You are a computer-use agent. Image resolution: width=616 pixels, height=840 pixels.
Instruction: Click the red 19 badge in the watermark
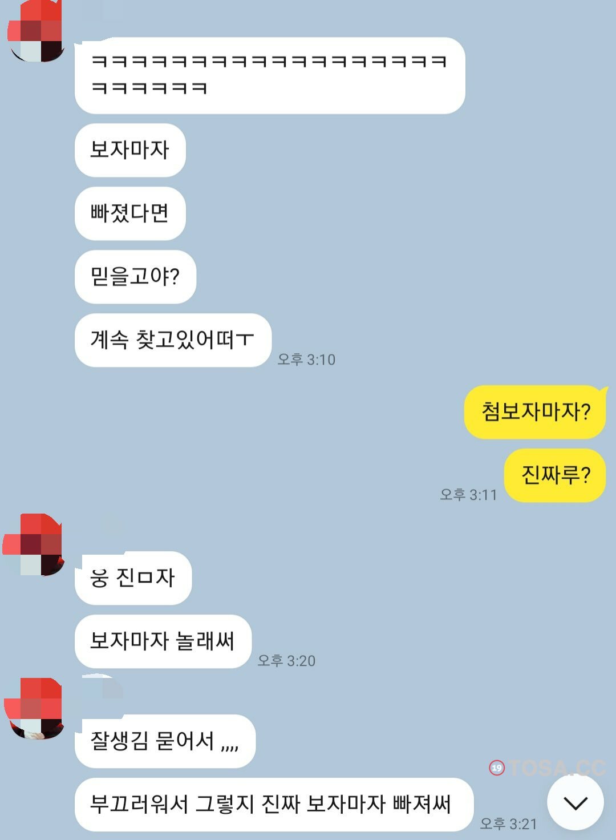[x=496, y=768]
